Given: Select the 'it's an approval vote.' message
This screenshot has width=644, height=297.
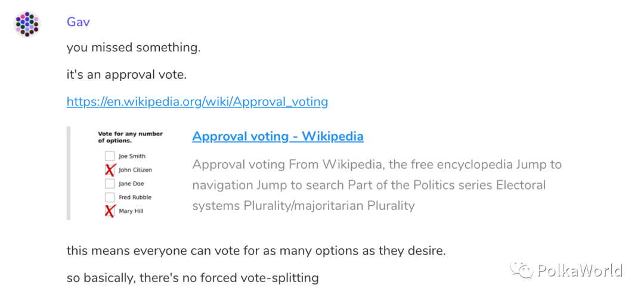Looking at the screenshot, I should [127, 75].
